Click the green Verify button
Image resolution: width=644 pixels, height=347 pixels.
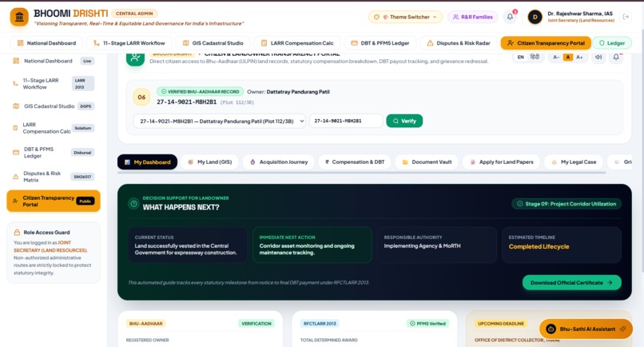coord(404,121)
